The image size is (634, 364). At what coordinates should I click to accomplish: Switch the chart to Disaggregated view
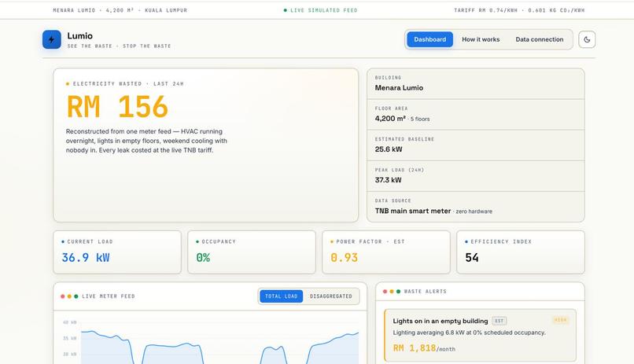point(330,296)
